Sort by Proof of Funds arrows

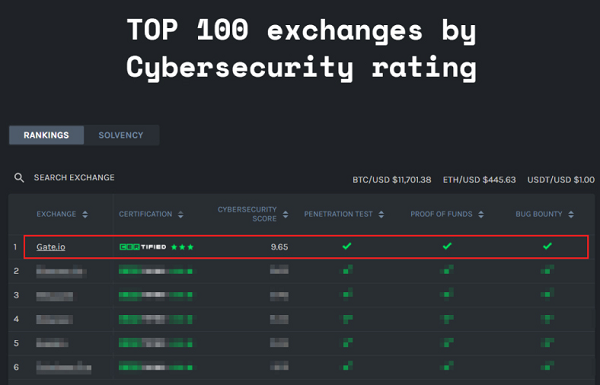point(481,214)
